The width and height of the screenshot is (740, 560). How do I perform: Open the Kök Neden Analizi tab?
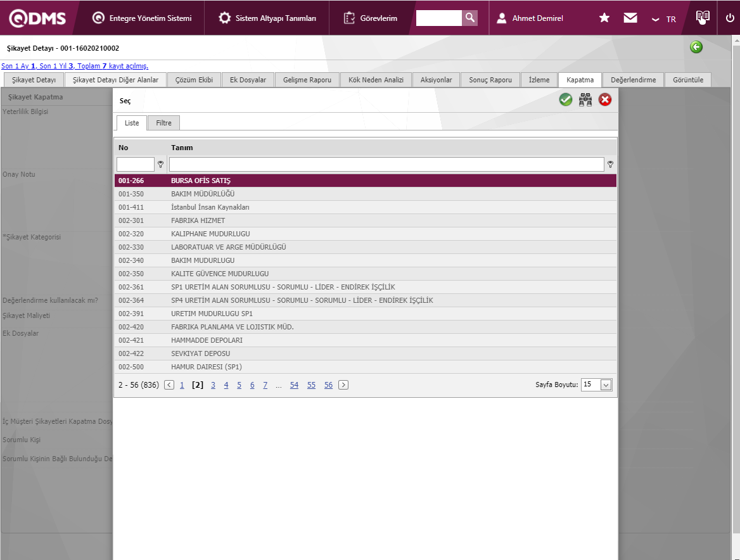pyautogui.click(x=376, y=80)
